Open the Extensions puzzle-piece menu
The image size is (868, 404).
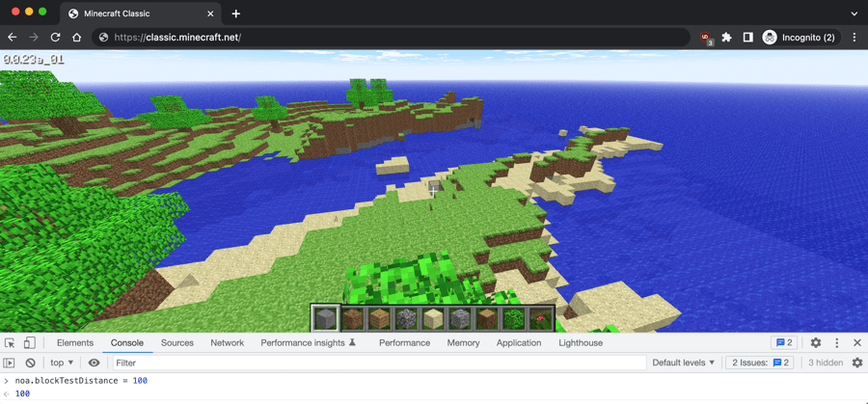(727, 38)
